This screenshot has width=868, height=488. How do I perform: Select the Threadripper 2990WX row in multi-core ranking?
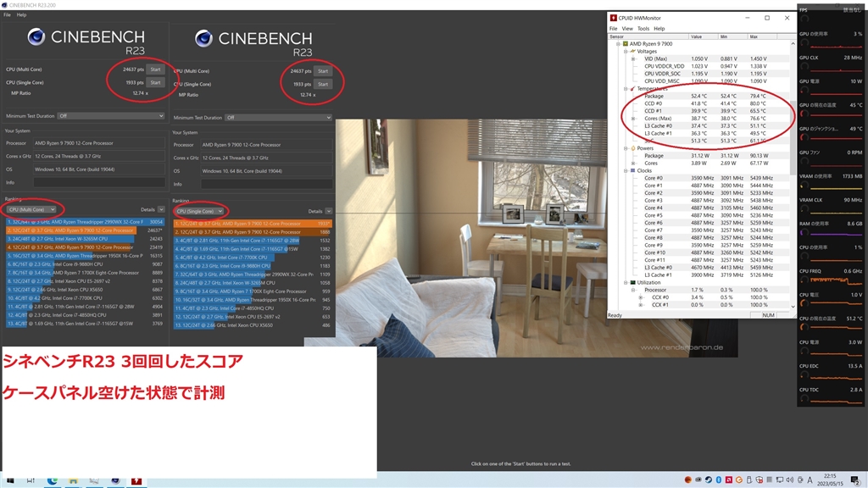[x=86, y=222]
